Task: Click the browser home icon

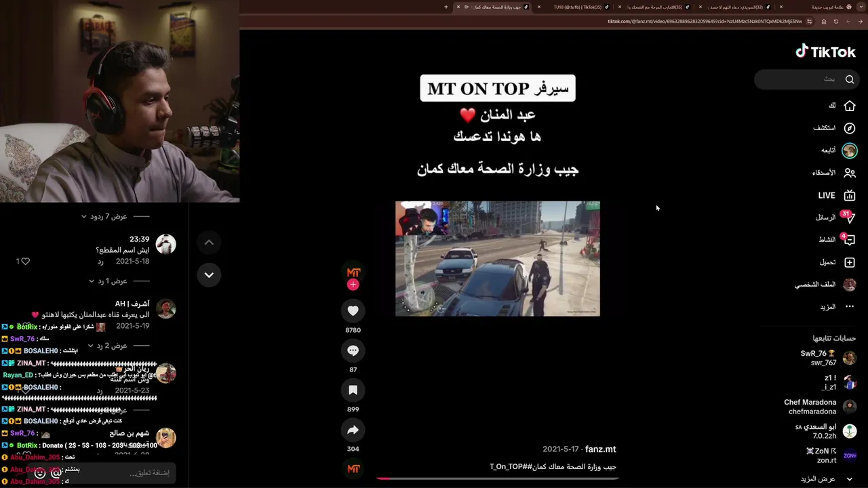Action: 824,21
